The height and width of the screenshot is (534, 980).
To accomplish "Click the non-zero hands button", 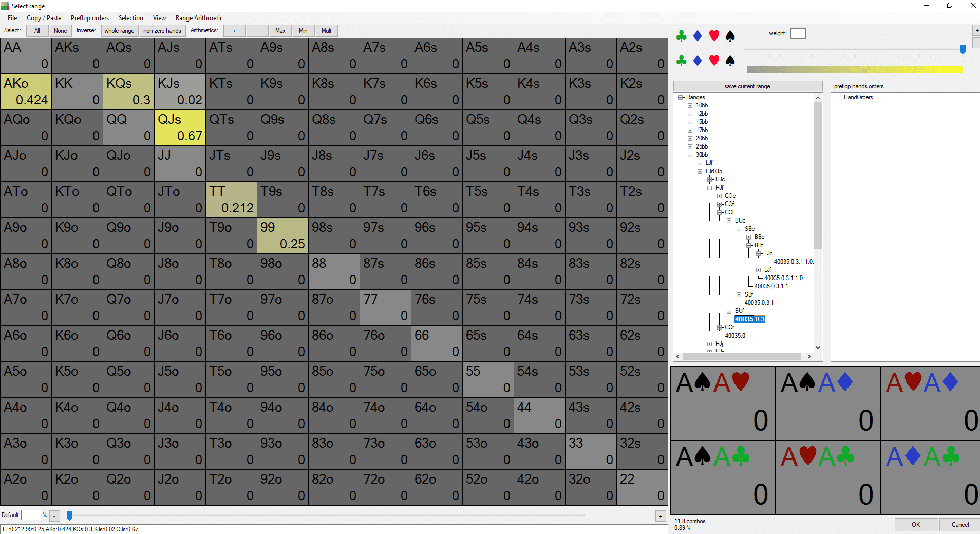I will 162,31.
